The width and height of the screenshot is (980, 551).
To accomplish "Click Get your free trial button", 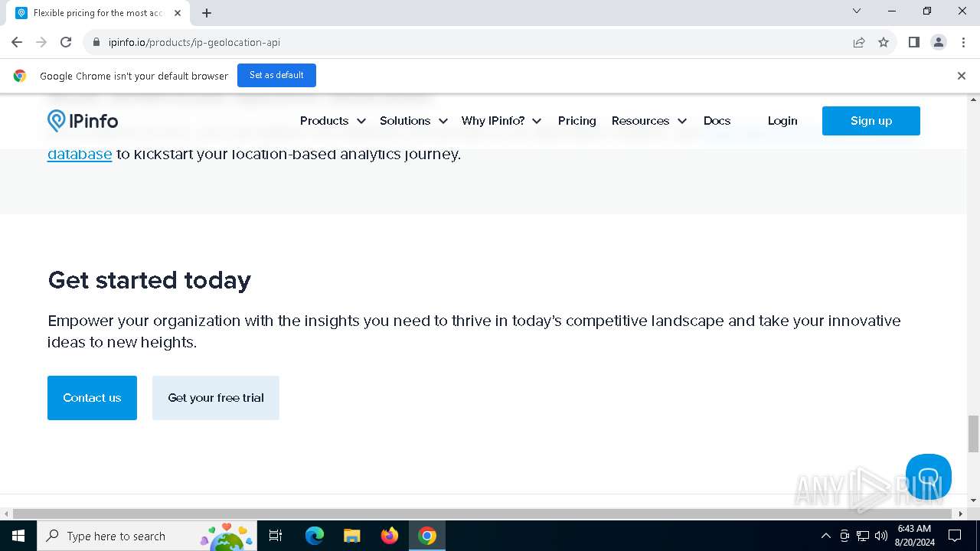I will [216, 398].
